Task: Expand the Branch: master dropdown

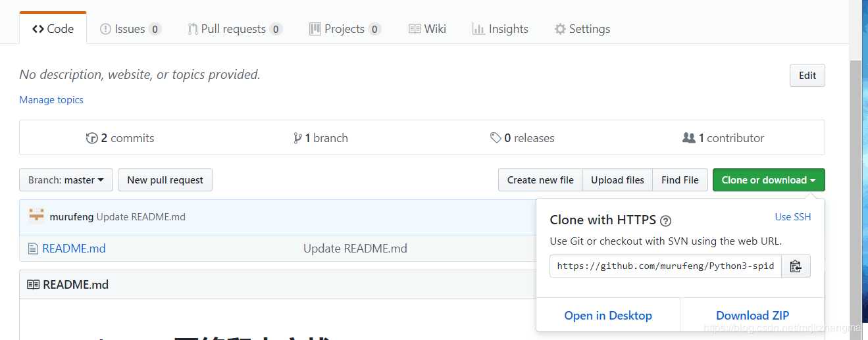Action: (66, 180)
